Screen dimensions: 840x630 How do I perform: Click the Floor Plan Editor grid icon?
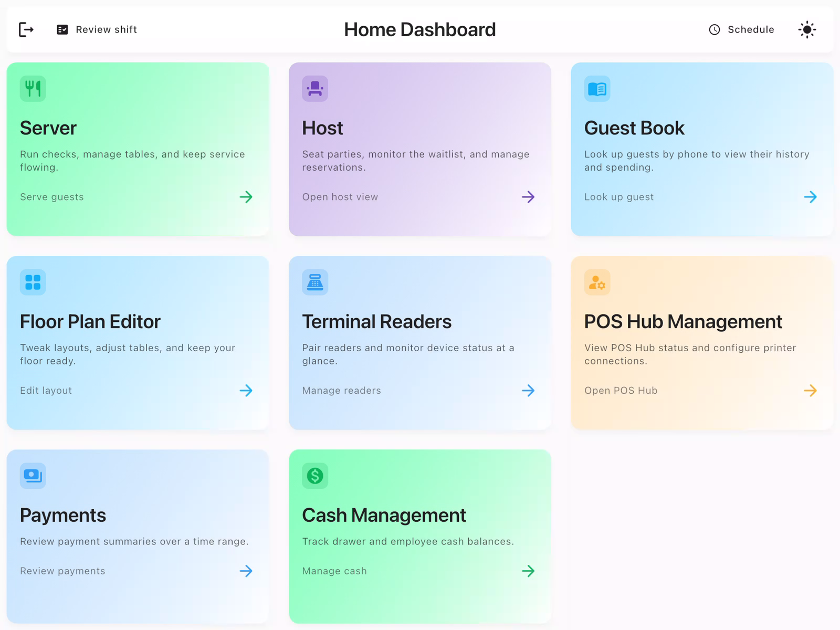[x=33, y=282]
